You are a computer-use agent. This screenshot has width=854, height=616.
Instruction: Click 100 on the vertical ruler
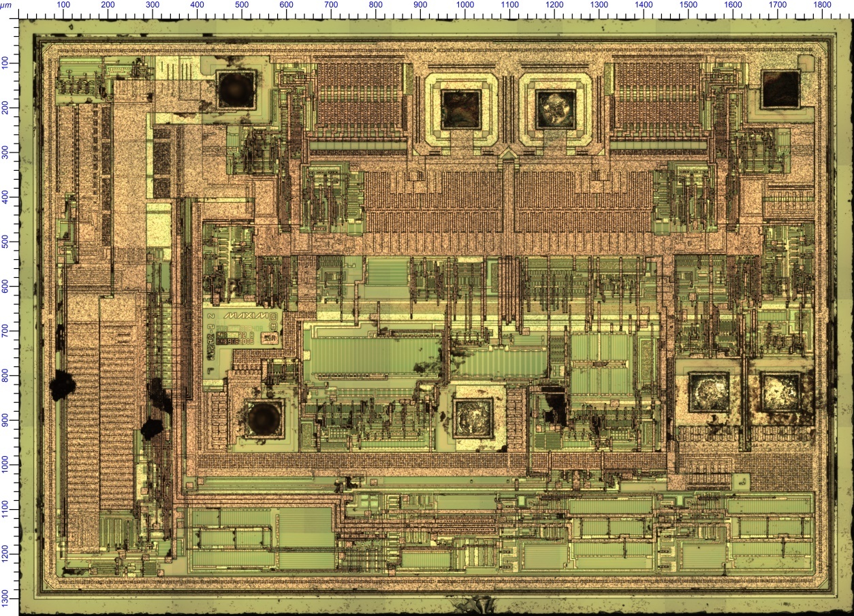[x=5, y=62]
